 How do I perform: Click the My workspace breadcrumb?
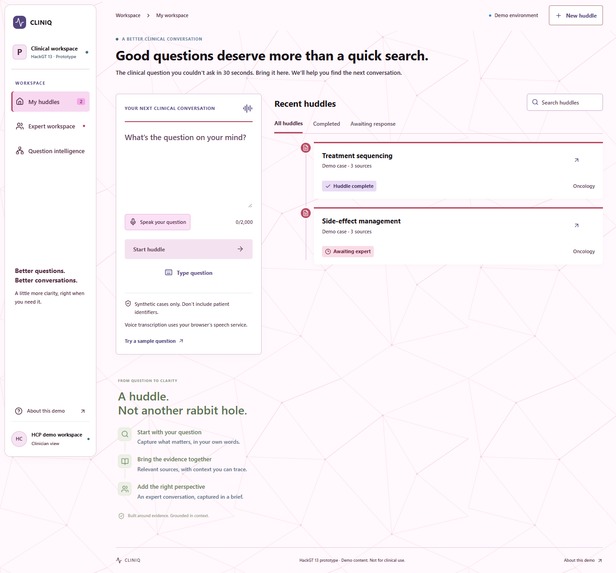coord(172,15)
